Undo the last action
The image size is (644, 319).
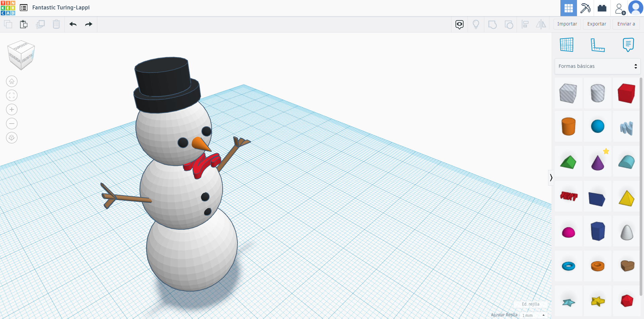click(73, 24)
